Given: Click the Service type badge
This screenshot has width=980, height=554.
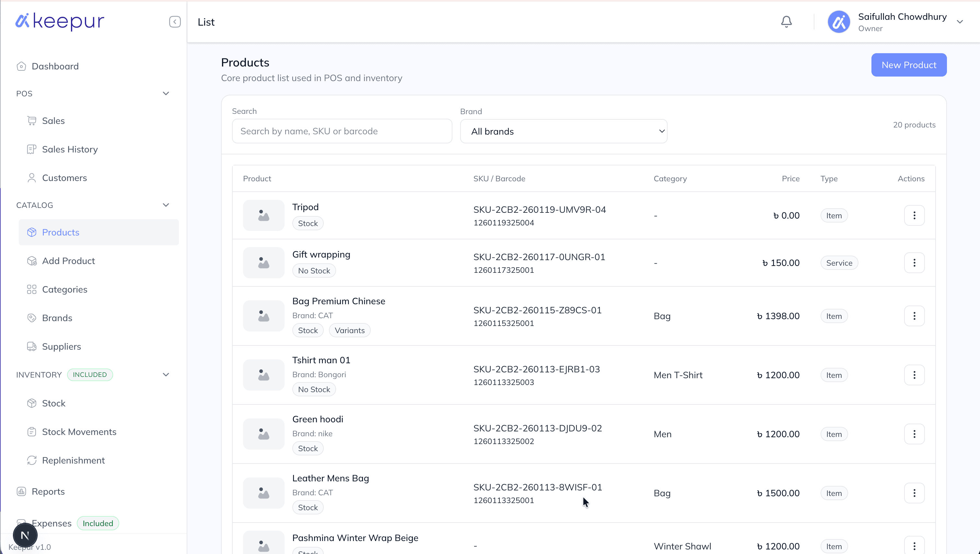Looking at the screenshot, I should click(x=839, y=263).
